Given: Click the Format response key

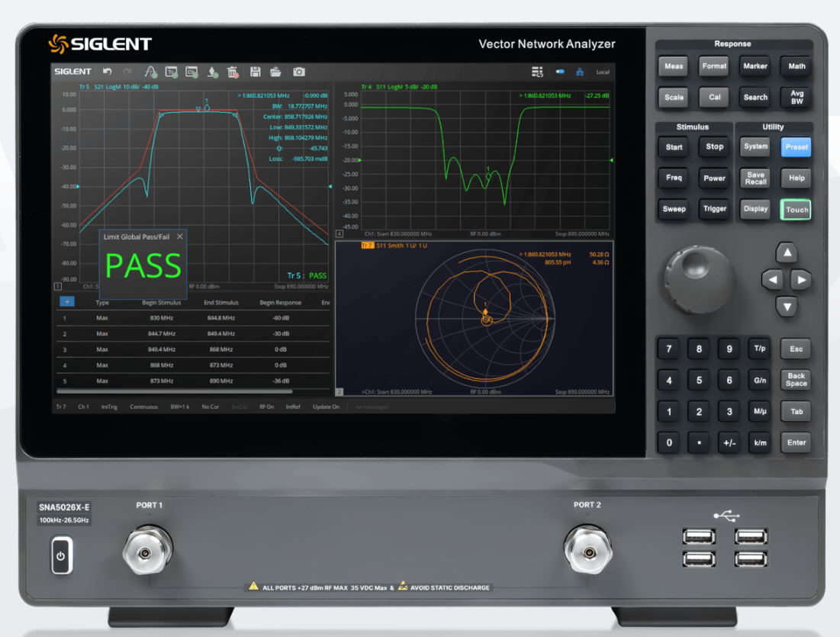Looking at the screenshot, I should click(714, 66).
